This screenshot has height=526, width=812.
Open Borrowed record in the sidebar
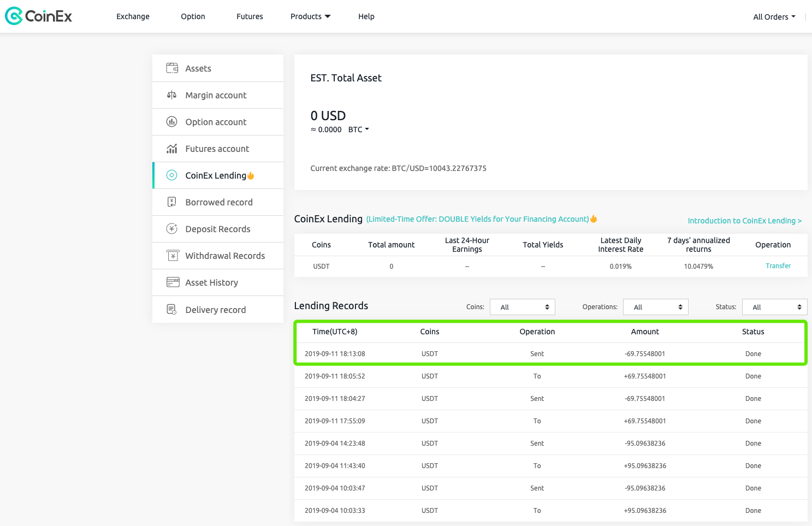click(x=218, y=202)
